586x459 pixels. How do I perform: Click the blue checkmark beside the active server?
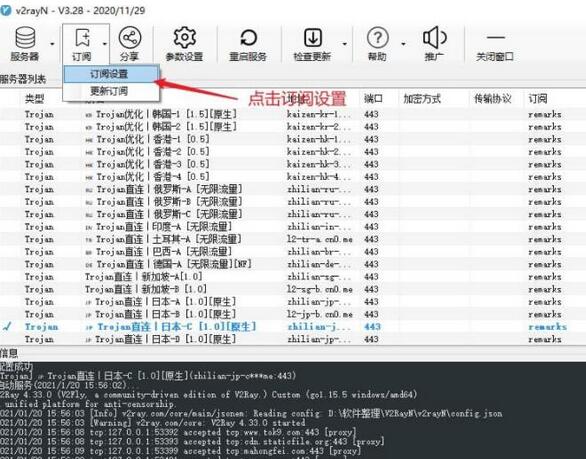coord(7,327)
